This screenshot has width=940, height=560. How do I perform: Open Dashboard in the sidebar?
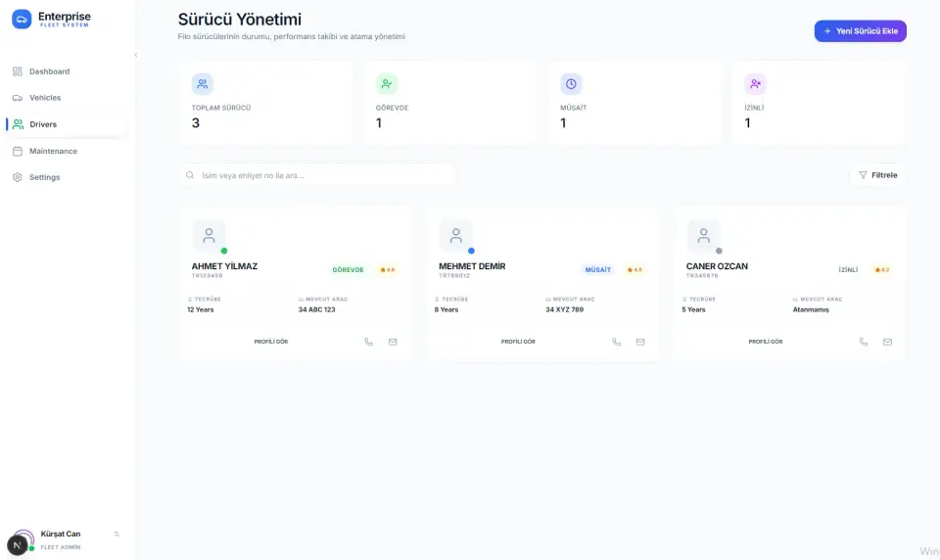point(66,71)
